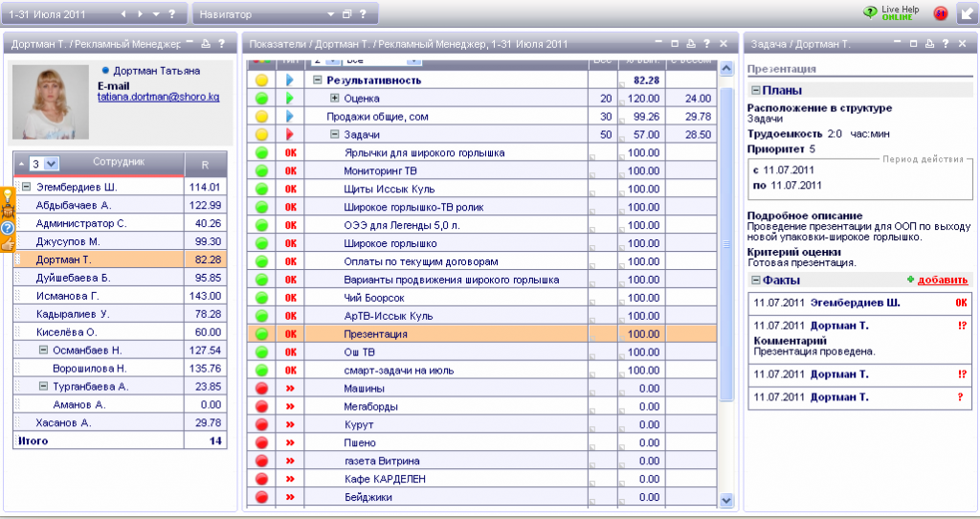Select employee Ворошилова Н.
The height and width of the screenshot is (519, 980).
click(89, 369)
